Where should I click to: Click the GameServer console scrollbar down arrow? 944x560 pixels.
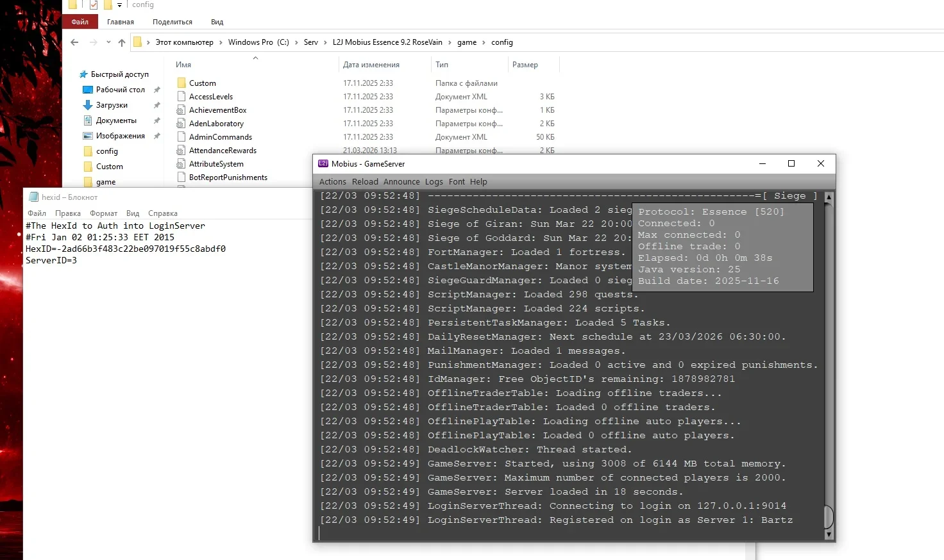pyautogui.click(x=829, y=534)
